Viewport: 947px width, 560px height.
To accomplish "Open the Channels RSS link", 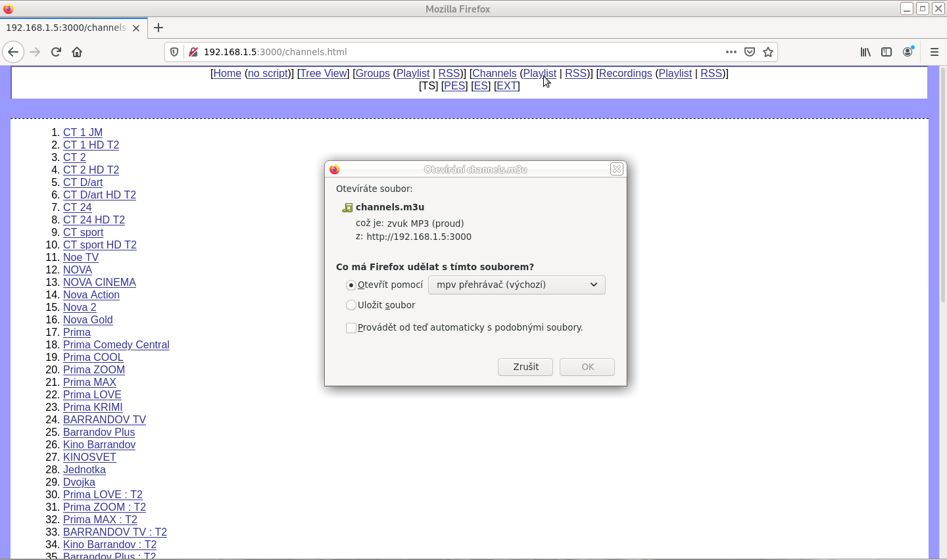I will pyautogui.click(x=576, y=74).
